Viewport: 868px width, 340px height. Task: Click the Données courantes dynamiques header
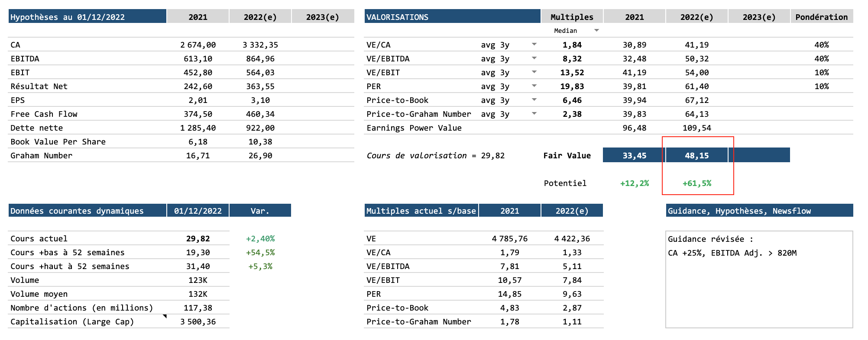[87, 211]
